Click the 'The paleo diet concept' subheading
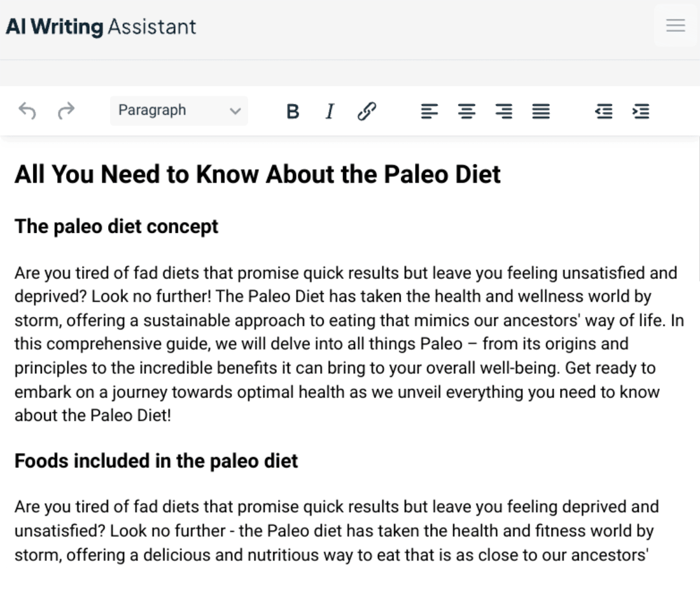700x590 pixels. tap(116, 226)
